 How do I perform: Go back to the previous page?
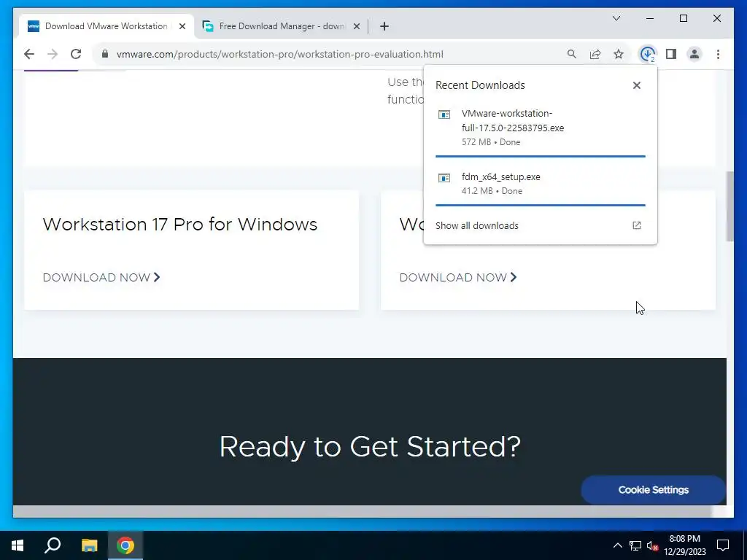click(29, 54)
